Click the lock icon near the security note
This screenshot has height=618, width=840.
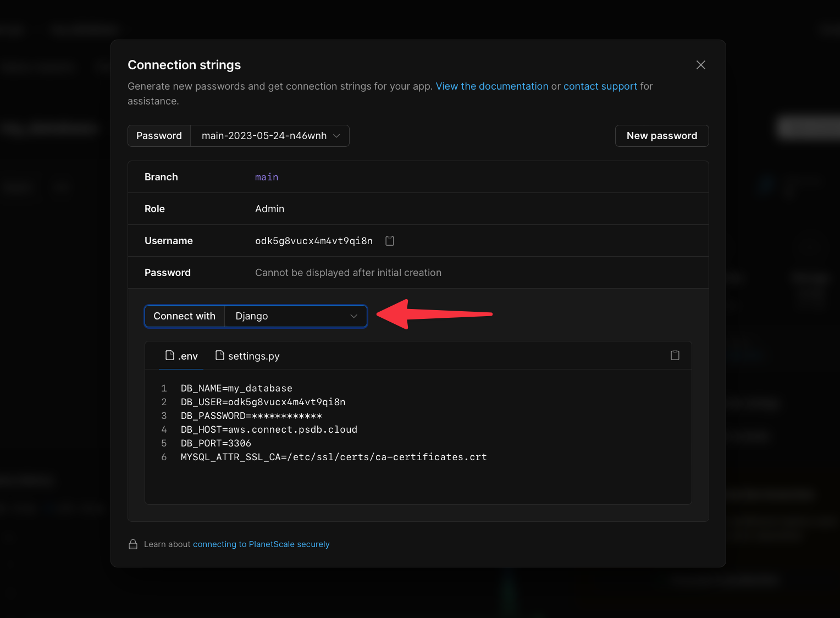132,544
